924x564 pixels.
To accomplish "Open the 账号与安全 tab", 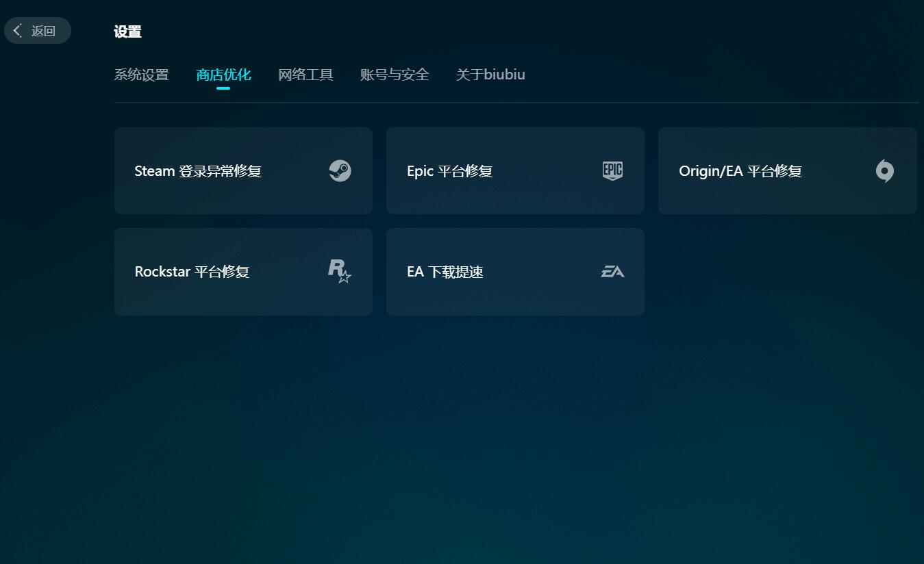I will pos(395,75).
